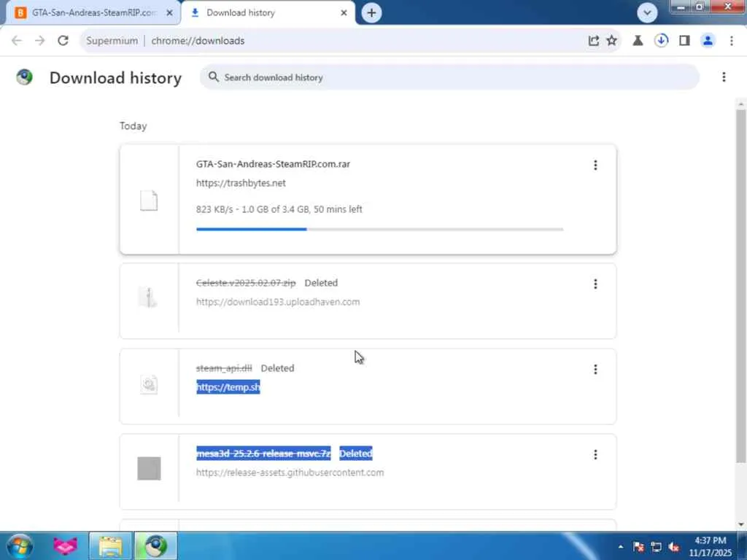
Task: Click the downloads page vertical scrollbar
Action: (x=740, y=286)
